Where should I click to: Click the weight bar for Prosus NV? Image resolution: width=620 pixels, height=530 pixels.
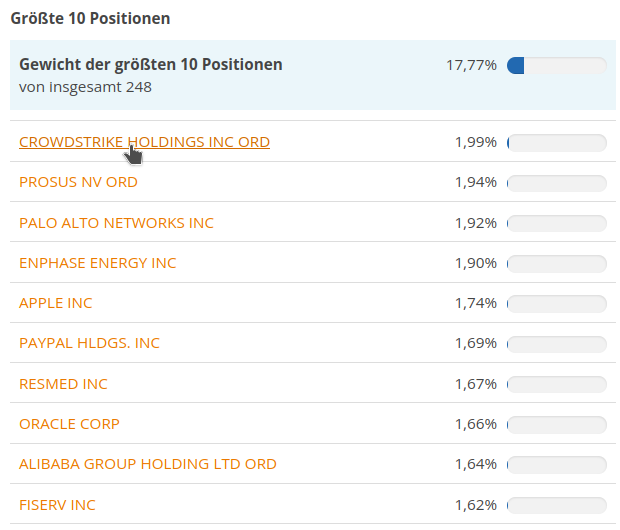click(x=556, y=183)
